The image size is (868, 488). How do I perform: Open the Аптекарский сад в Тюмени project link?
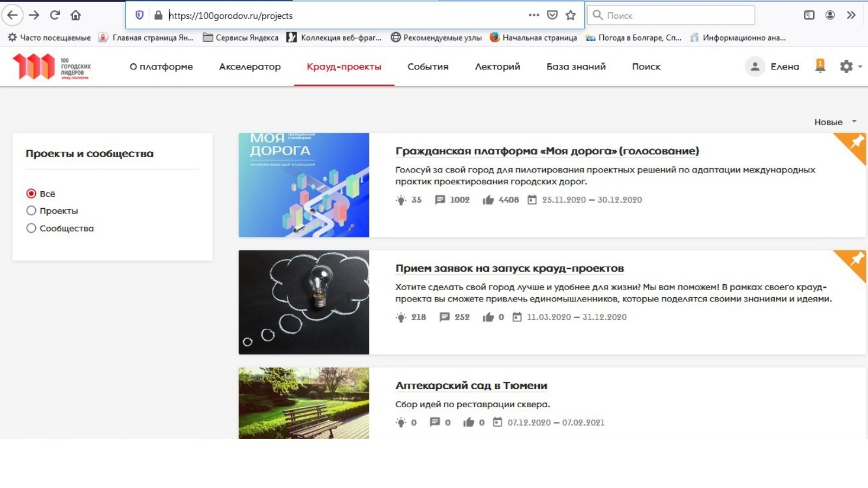tap(471, 386)
